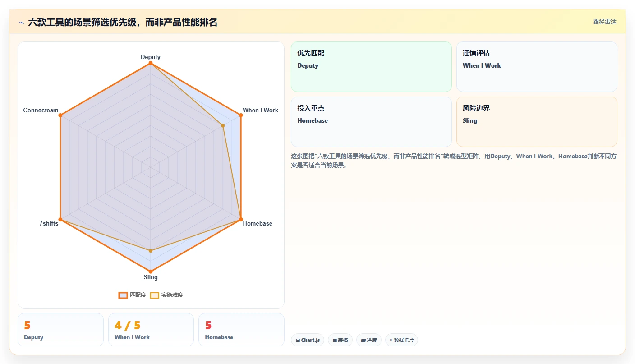The image size is (635, 364).
Task: Select the Chart.js tag
Action: coord(308,340)
